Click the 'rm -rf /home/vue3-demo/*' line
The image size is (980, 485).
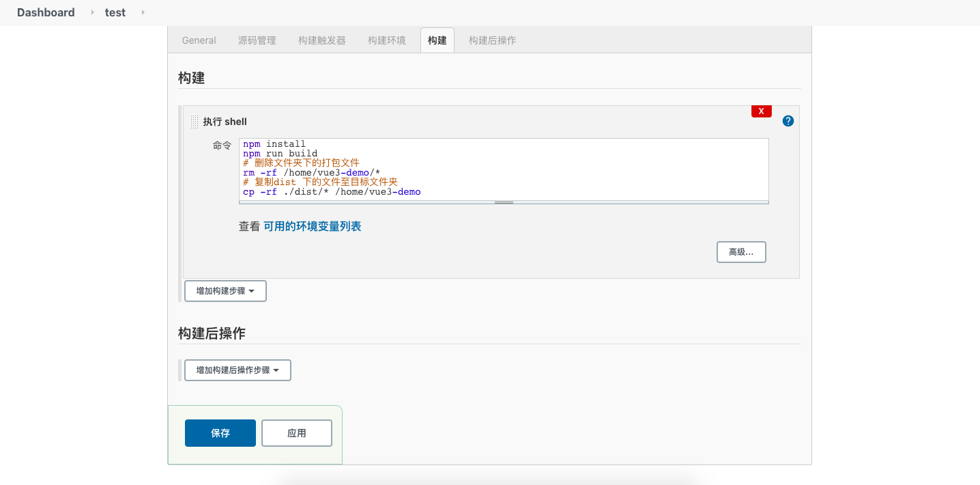click(311, 173)
